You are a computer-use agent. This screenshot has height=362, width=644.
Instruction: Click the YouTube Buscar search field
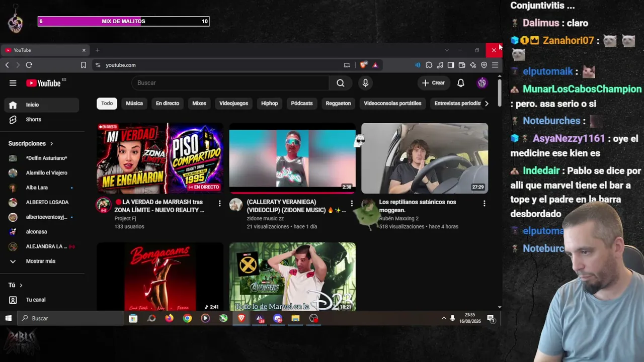click(230, 83)
